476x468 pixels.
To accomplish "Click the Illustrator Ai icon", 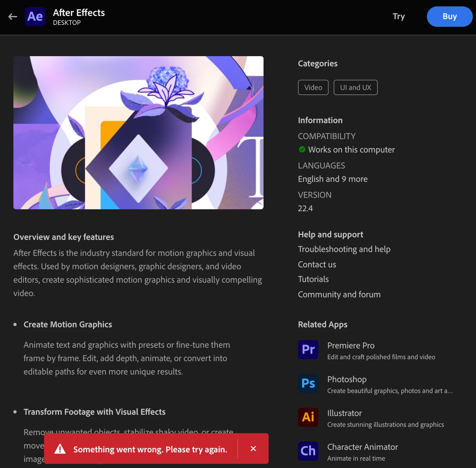I will click(x=308, y=417).
